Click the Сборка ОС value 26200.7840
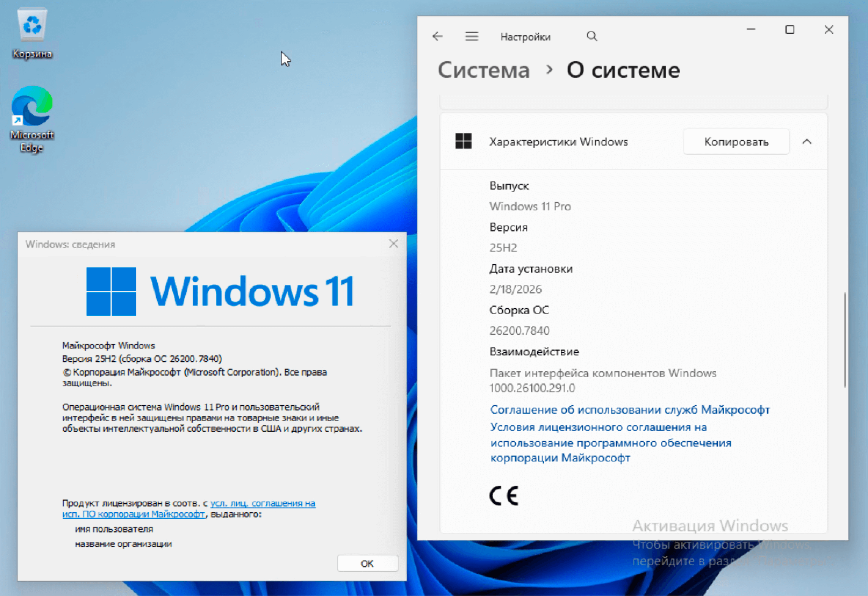The height and width of the screenshot is (596, 868). point(519,331)
